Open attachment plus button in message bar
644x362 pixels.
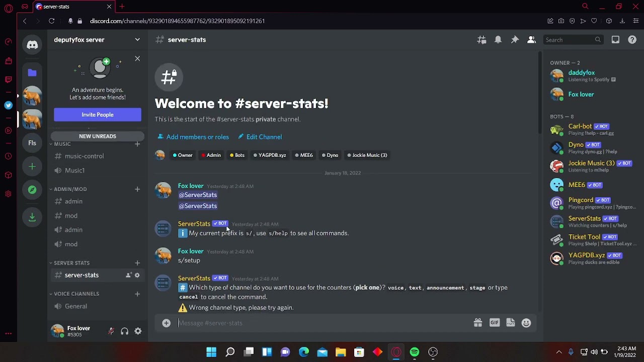point(166,323)
